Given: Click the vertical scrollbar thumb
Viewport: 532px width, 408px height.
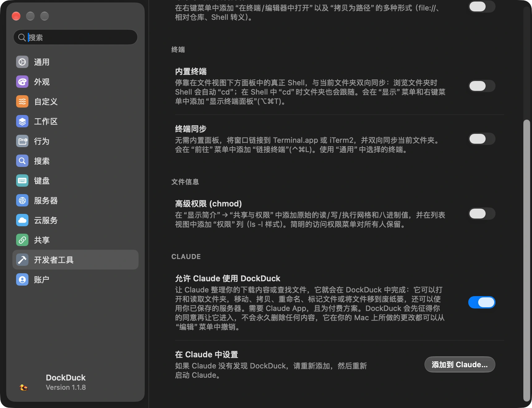Looking at the screenshot, I should pyautogui.click(x=527, y=261).
